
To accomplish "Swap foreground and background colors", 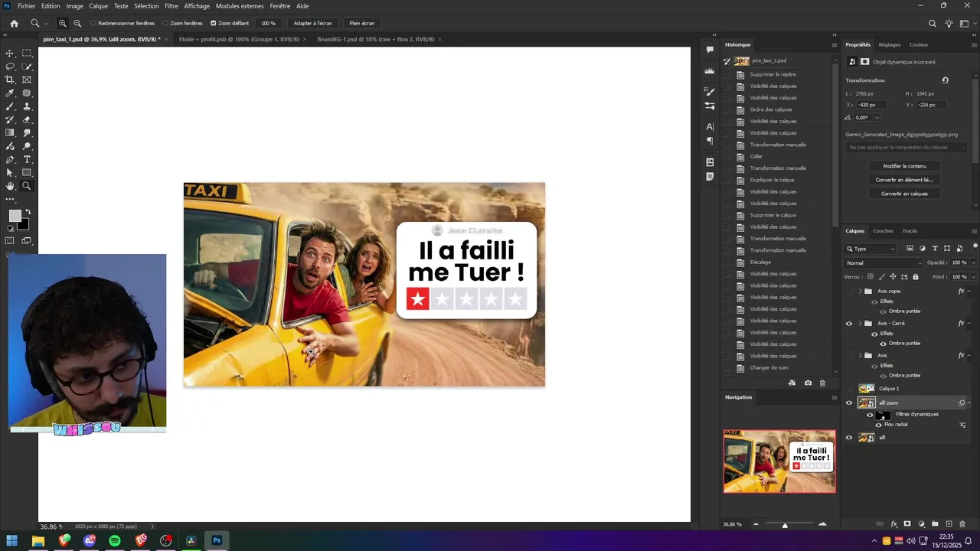I will tap(28, 212).
